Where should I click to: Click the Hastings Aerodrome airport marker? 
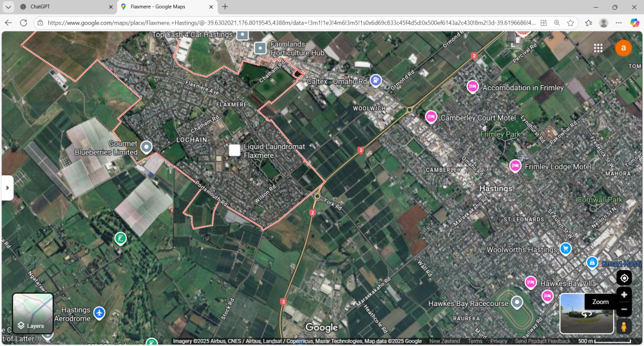pyautogui.click(x=99, y=313)
